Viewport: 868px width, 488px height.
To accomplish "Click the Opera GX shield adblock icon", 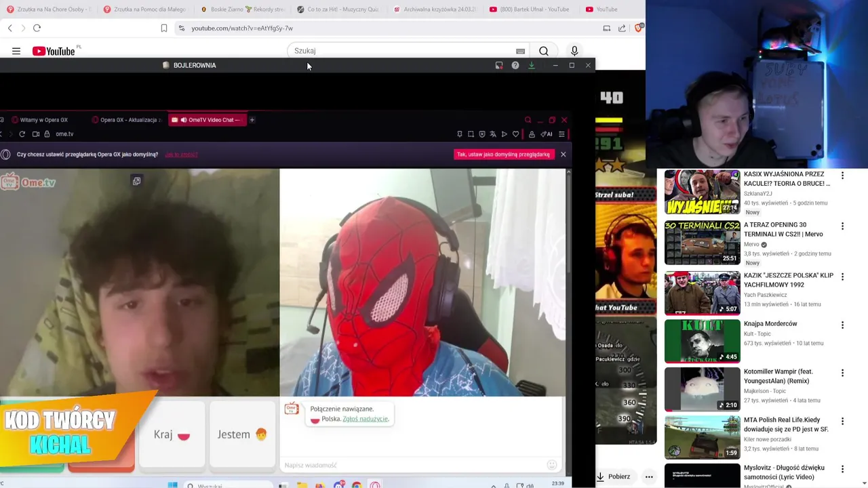I will pyautogui.click(x=482, y=134).
